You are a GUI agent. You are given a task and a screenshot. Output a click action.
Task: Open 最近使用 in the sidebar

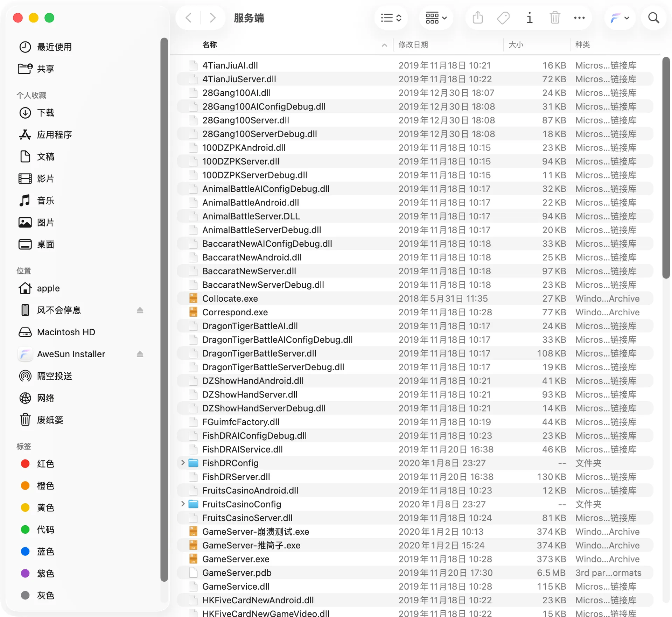click(x=54, y=47)
